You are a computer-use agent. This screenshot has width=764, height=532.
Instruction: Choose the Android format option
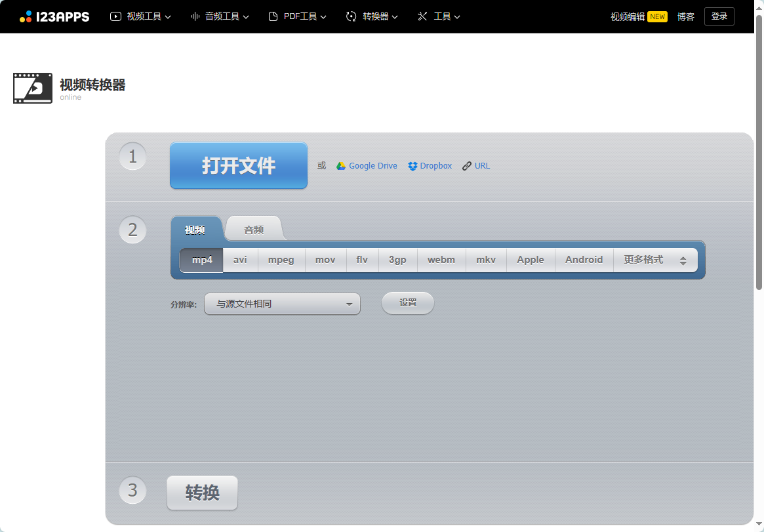[583, 260]
